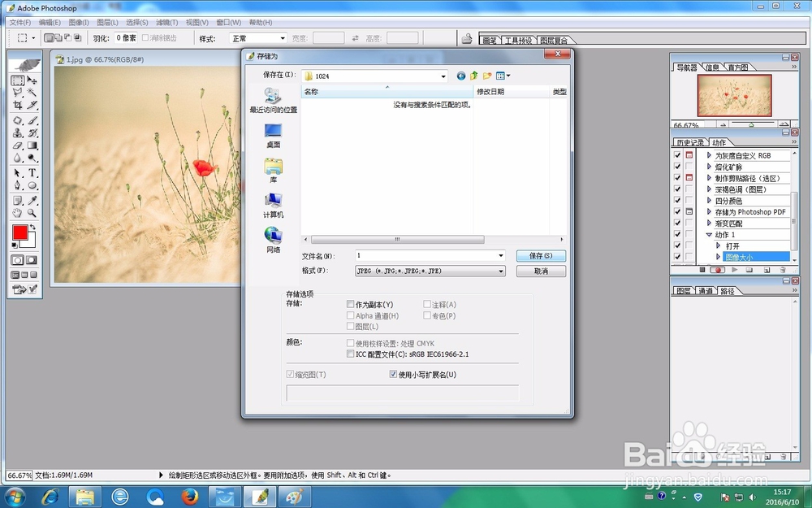
Task: Create new folder in save dialog
Action: [x=486, y=76]
